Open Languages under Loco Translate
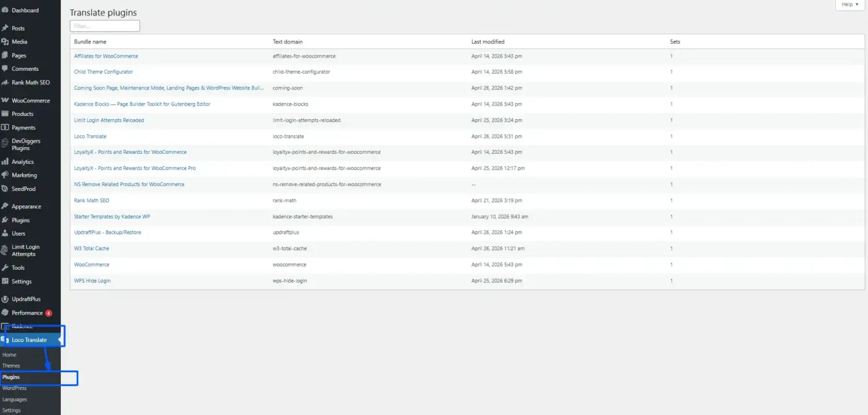868x415 pixels. [x=14, y=399]
